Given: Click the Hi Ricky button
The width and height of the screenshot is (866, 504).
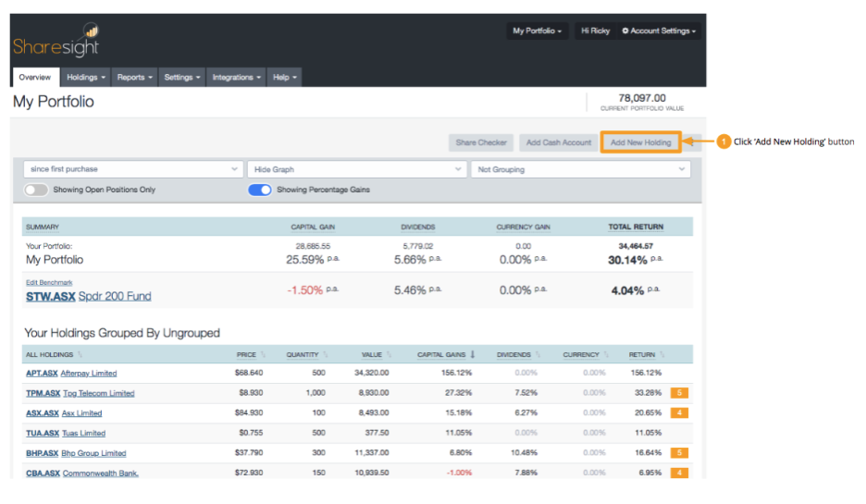Looking at the screenshot, I should tap(595, 31).
